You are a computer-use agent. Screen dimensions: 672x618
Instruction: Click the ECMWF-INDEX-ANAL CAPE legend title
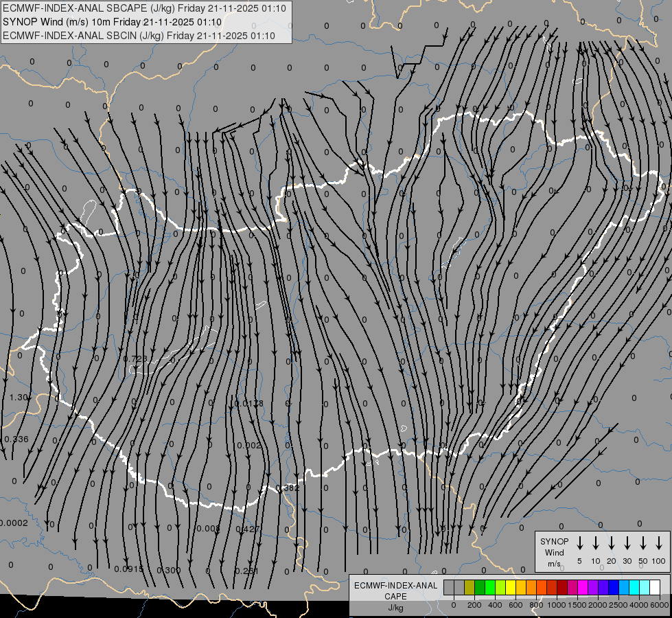pos(395,591)
